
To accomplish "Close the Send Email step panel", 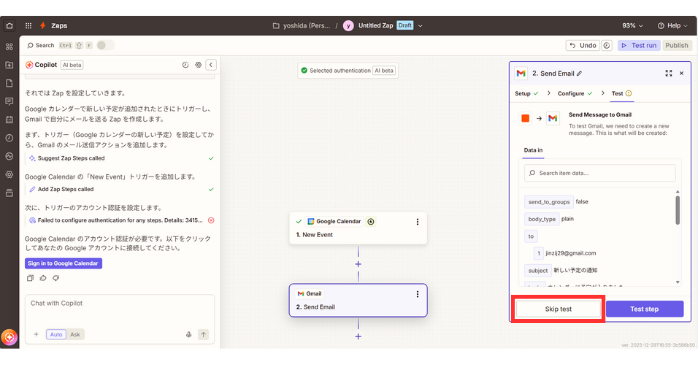I will [682, 73].
